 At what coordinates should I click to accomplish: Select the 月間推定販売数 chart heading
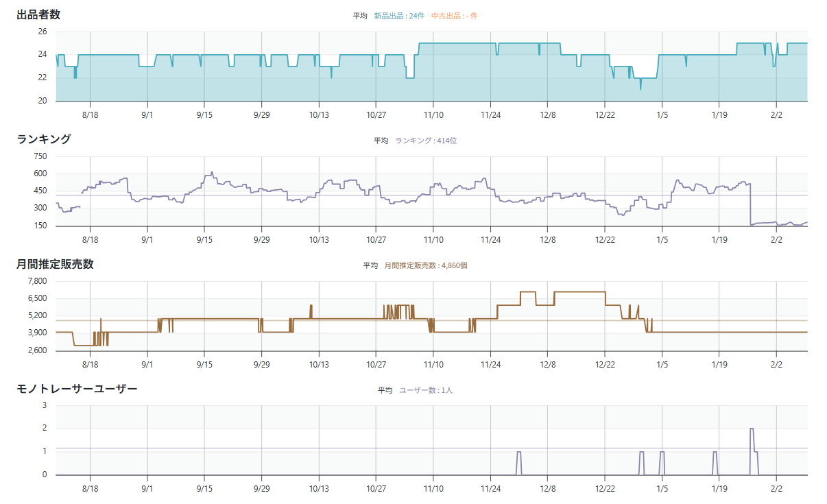[55, 264]
